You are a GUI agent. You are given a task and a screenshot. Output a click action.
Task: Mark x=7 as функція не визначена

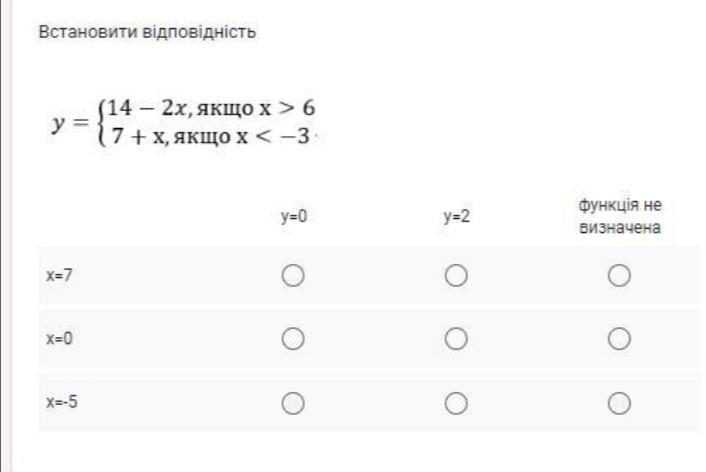(x=619, y=275)
